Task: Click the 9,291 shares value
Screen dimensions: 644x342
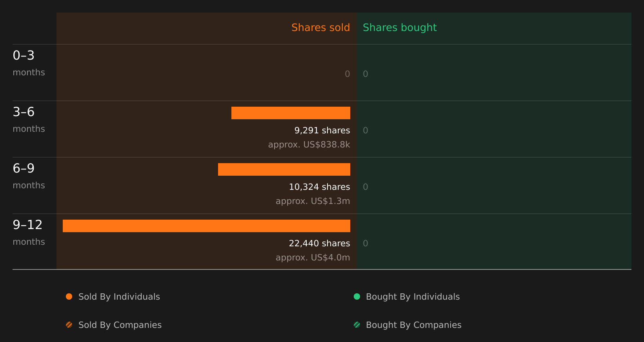Action: tap(322, 131)
